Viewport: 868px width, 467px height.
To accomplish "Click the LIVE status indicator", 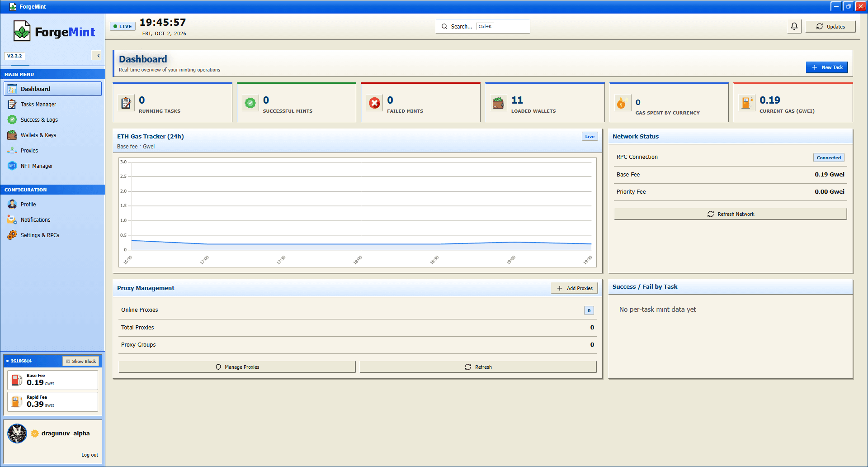I will [123, 26].
